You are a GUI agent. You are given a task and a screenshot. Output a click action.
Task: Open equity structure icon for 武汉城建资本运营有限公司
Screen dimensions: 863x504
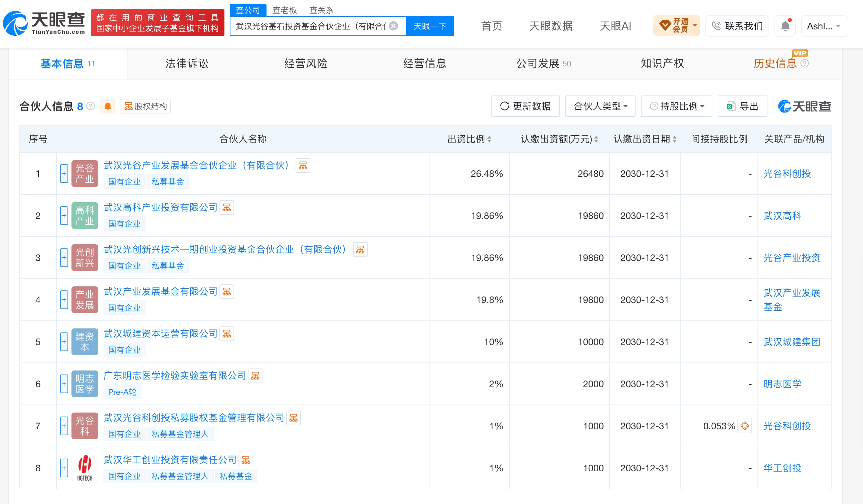pyautogui.click(x=227, y=334)
